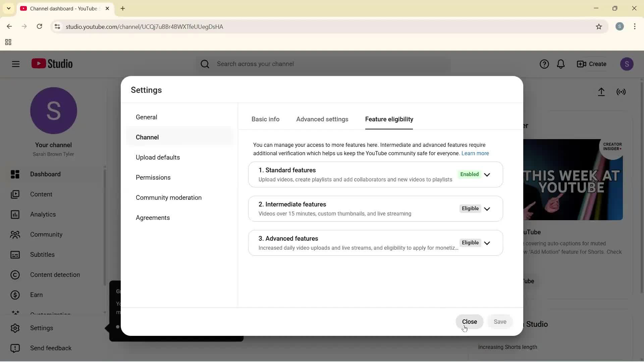The width and height of the screenshot is (644, 362).
Task: Open the Studio hamburger menu
Action: [x=15, y=64]
